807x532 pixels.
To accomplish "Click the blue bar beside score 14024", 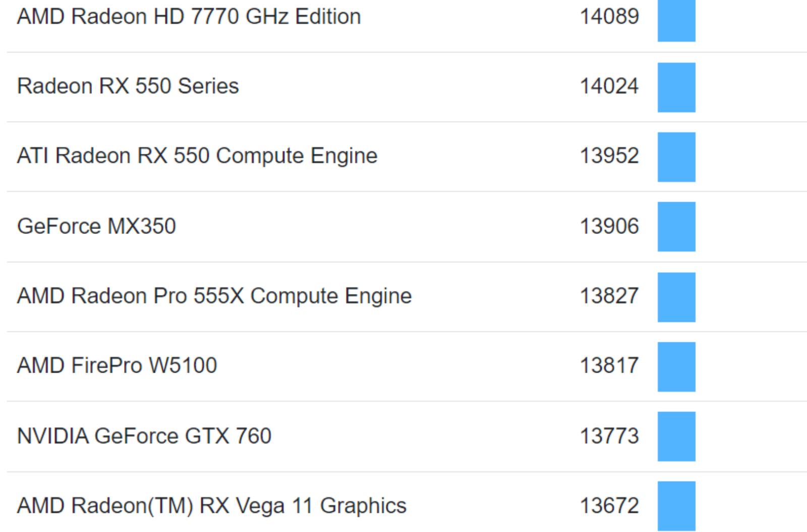I will (x=676, y=87).
